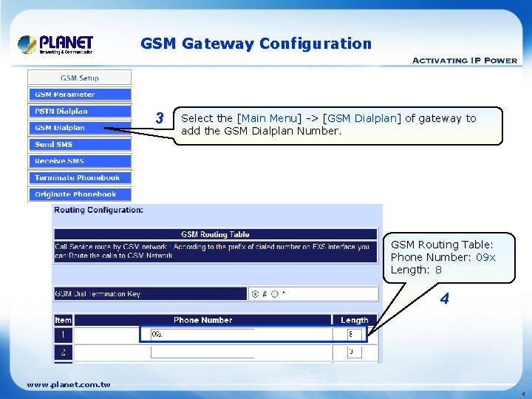Screen dimensions: 532x399
Task: Open the GSM Parameter menu item
Action: coord(80,95)
